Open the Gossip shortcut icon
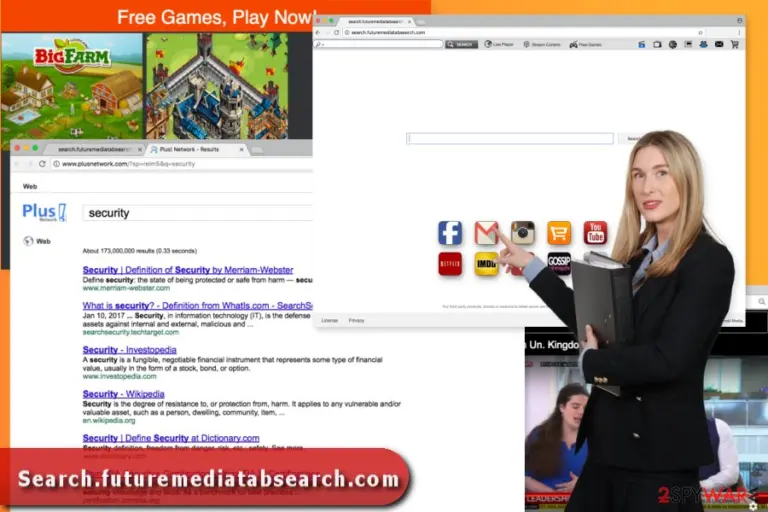 tap(559, 264)
